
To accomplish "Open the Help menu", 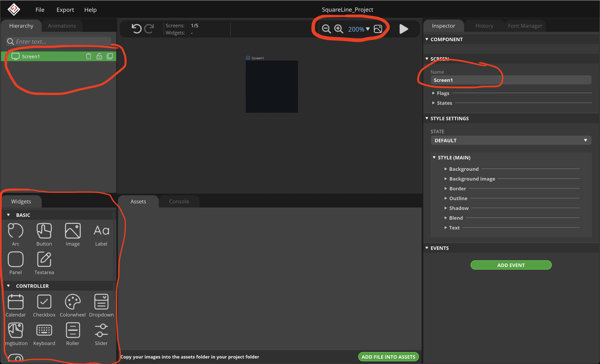I will [90, 10].
